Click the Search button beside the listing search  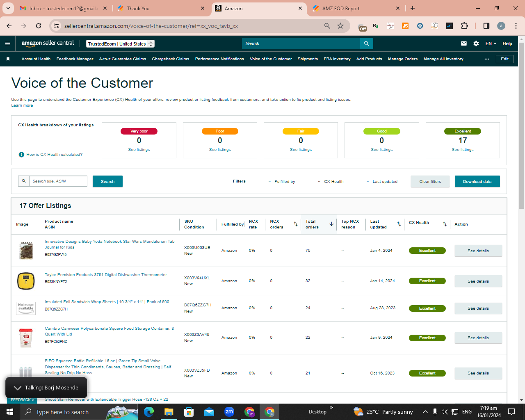108,181
